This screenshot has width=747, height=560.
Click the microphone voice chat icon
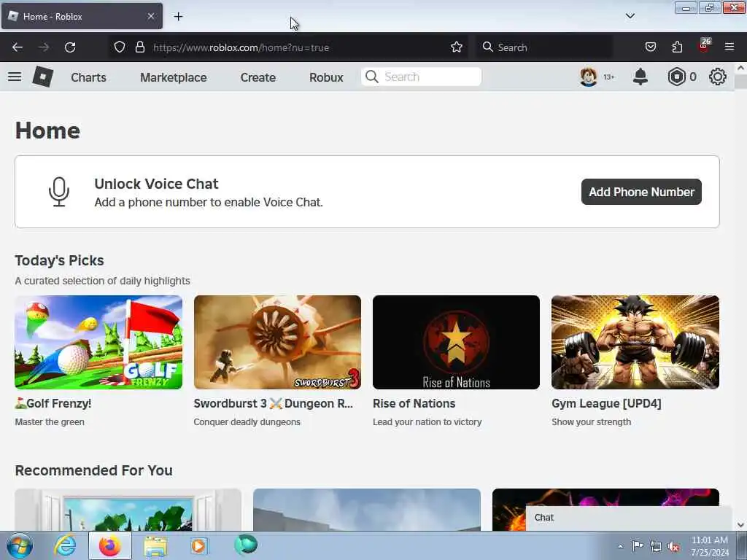pos(59,192)
